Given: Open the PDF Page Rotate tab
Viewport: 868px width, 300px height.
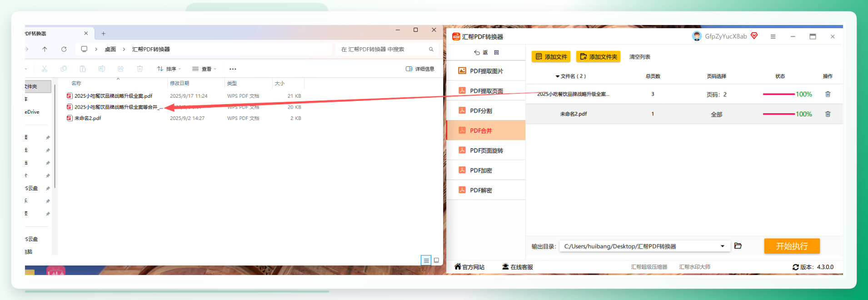Looking at the screenshot, I should 486,150.
